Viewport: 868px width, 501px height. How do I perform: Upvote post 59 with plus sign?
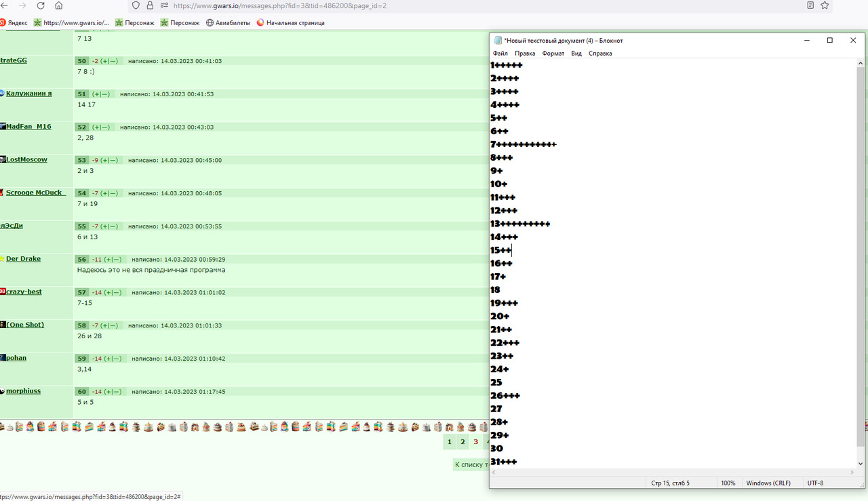tap(108, 359)
